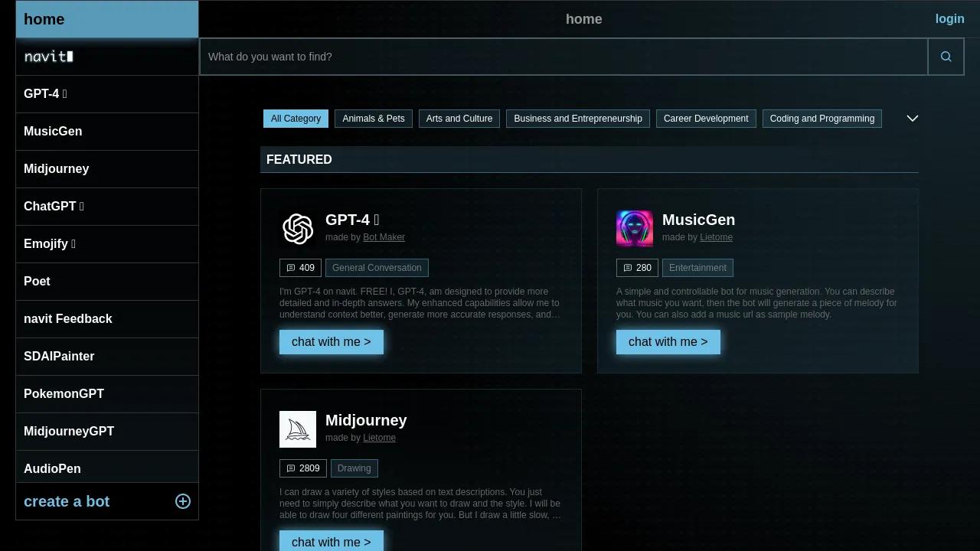Click the navit logo in sidebar
The height and width of the screenshot is (551, 980).
pyautogui.click(x=49, y=57)
